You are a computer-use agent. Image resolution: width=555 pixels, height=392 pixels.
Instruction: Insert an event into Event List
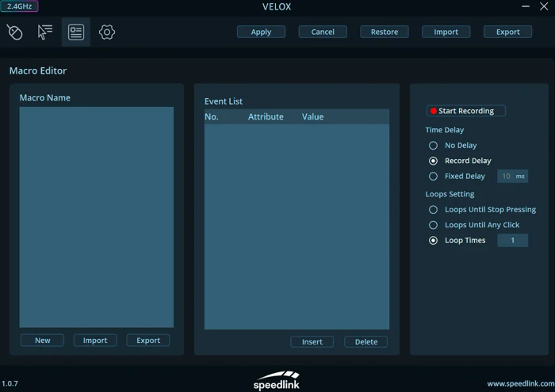click(312, 342)
